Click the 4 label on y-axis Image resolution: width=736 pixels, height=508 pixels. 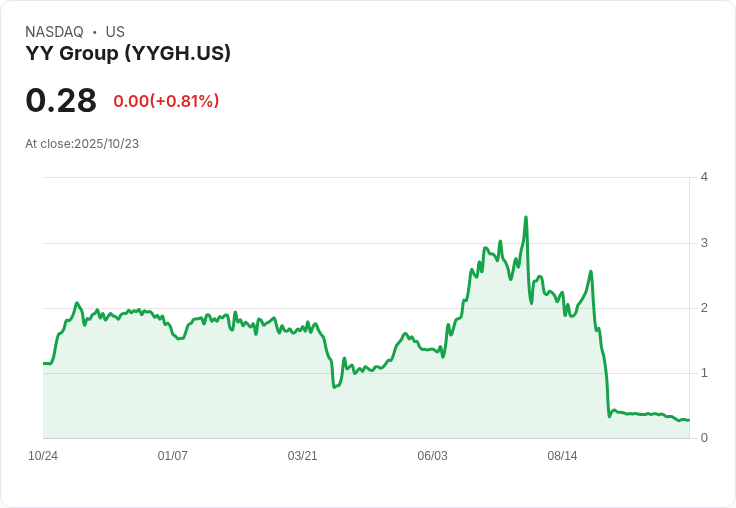704,178
